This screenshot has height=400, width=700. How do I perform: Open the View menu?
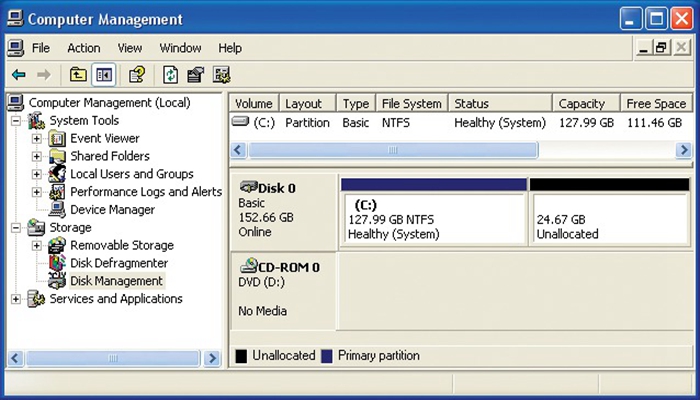tap(129, 48)
